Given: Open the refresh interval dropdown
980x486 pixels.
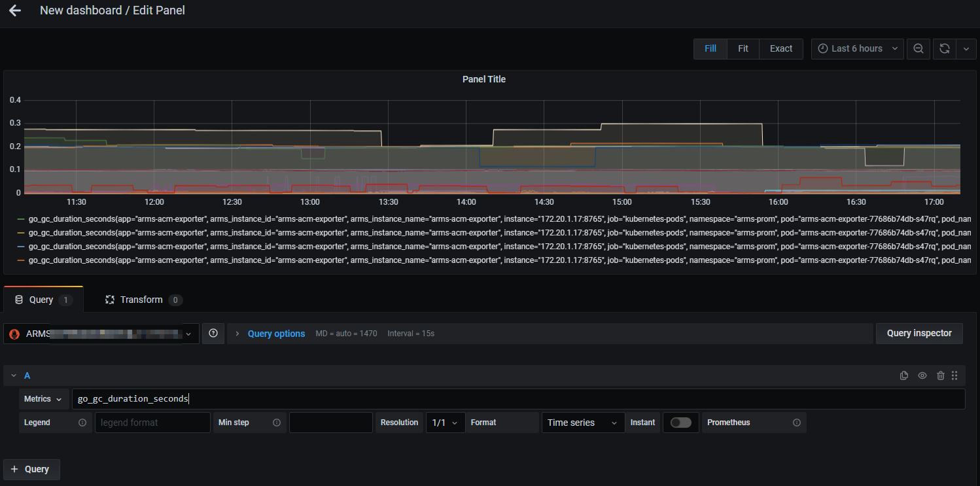Looking at the screenshot, I should [x=966, y=48].
